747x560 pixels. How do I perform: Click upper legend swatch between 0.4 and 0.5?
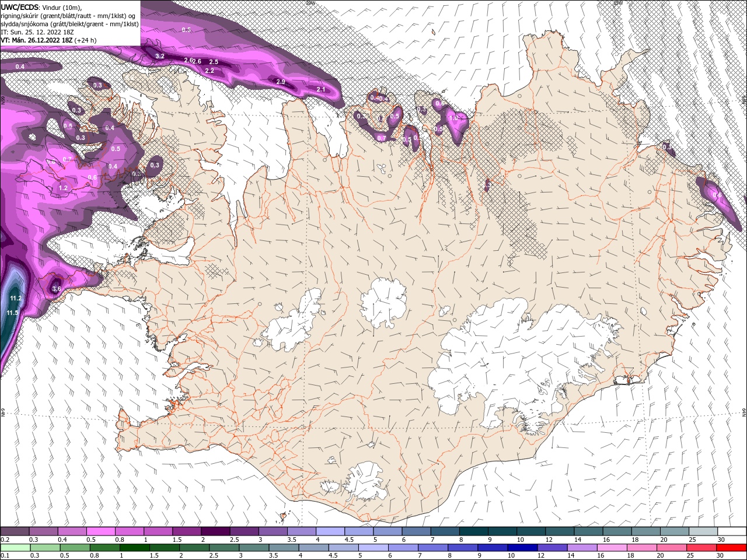tap(72, 531)
